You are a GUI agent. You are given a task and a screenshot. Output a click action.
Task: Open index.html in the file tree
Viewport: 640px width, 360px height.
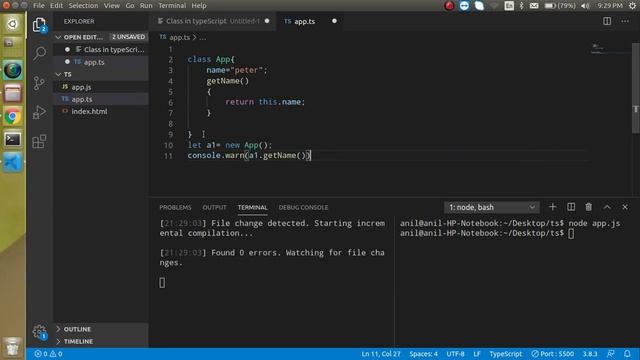click(x=101, y=111)
